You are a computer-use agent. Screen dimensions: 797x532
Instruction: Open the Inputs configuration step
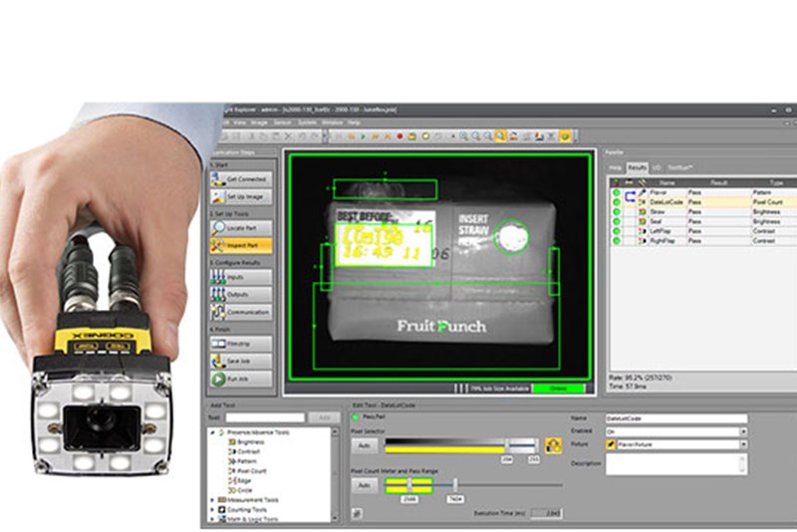click(241, 277)
